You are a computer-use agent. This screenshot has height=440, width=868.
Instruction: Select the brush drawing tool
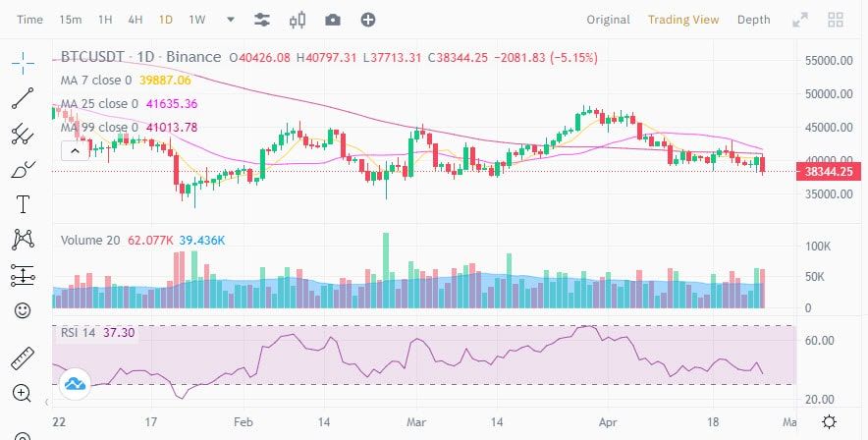pyautogui.click(x=23, y=169)
